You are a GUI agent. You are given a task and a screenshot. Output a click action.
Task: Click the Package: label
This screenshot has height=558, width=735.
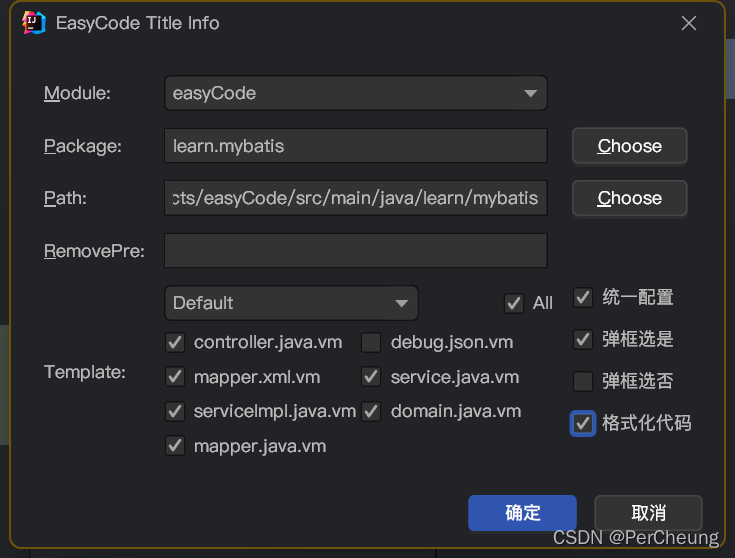tap(82, 146)
